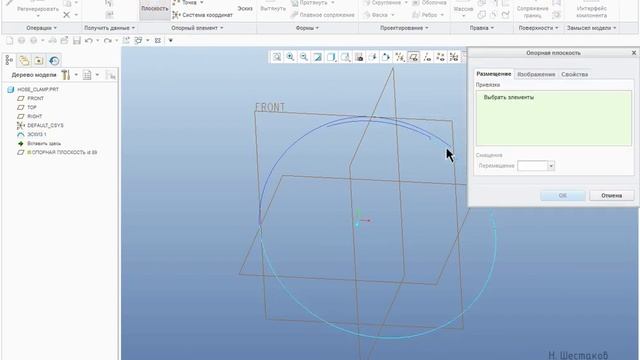
Task: Click the Интерфейс компонента button
Action: click(x=591, y=11)
